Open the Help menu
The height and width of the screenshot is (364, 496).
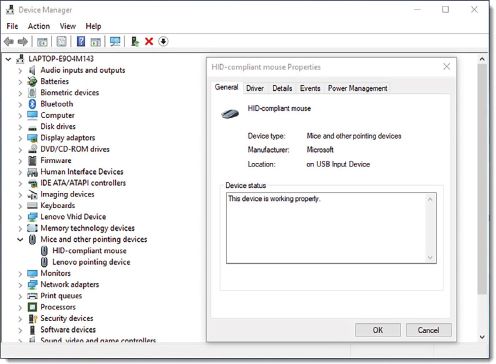[x=93, y=26]
